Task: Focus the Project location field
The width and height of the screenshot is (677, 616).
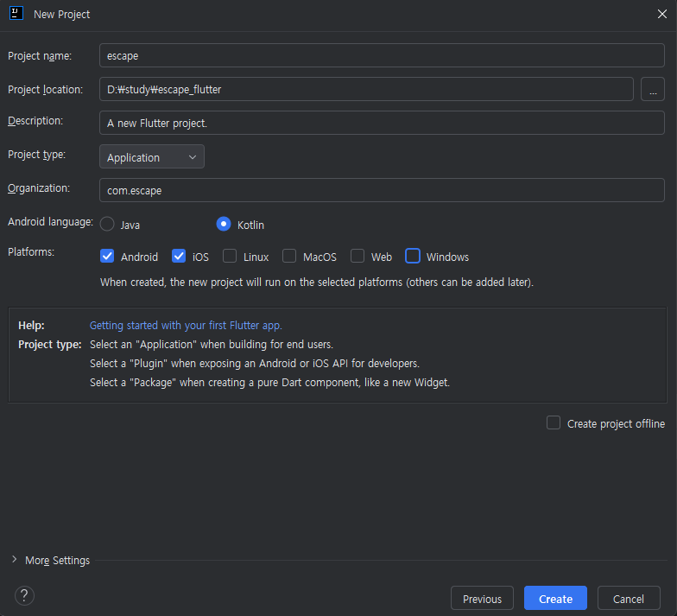Action: coord(366,90)
